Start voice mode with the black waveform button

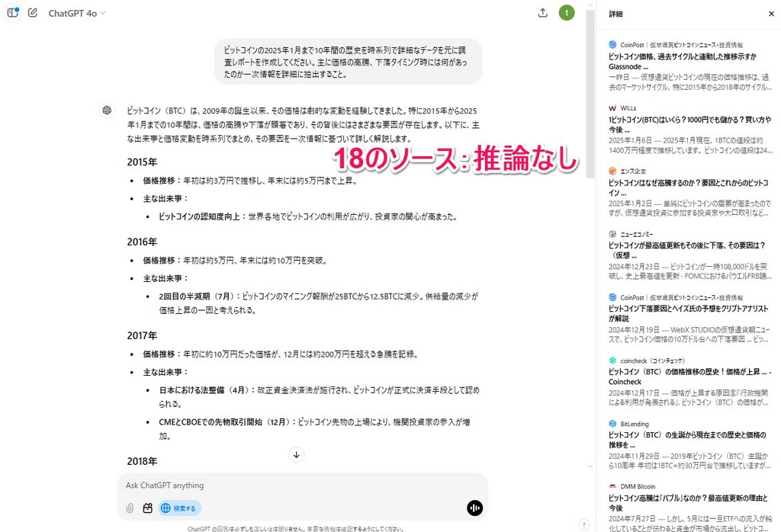click(474, 508)
